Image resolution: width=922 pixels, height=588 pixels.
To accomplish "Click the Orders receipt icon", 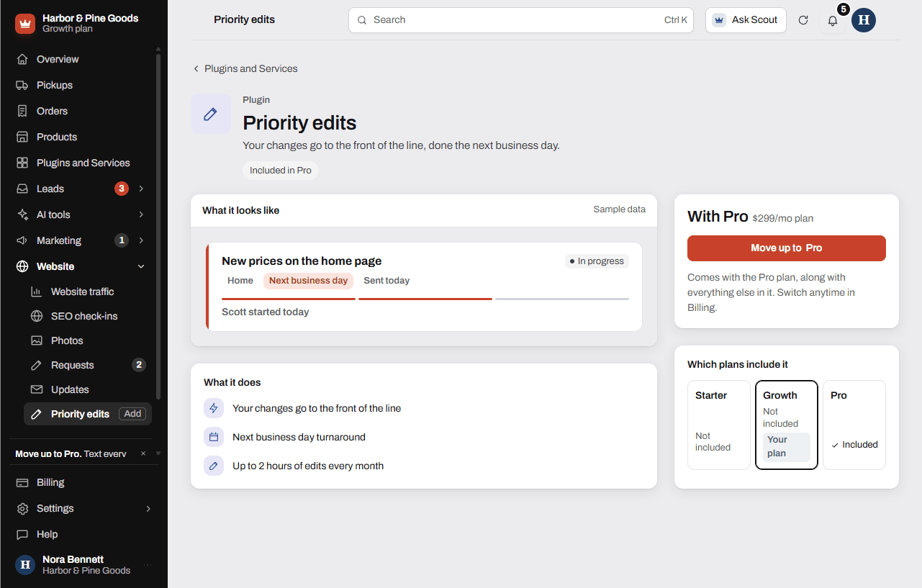I will point(22,111).
